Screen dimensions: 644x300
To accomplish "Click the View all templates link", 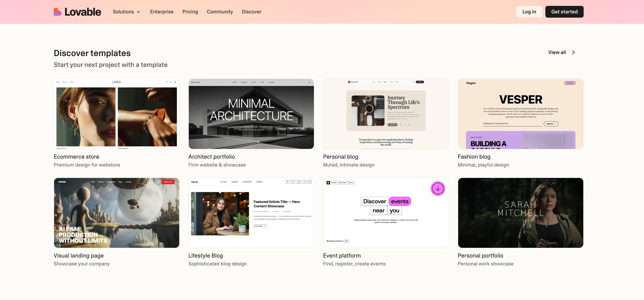I will [x=557, y=52].
